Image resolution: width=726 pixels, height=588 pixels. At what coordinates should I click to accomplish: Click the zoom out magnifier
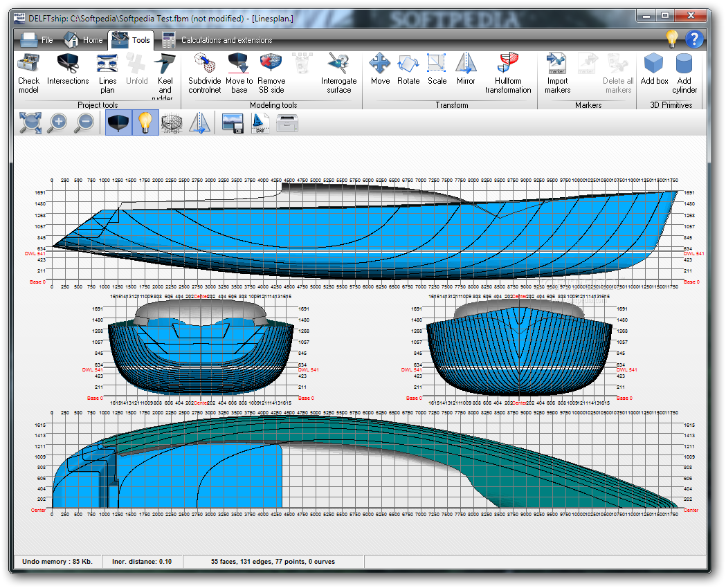tap(84, 123)
